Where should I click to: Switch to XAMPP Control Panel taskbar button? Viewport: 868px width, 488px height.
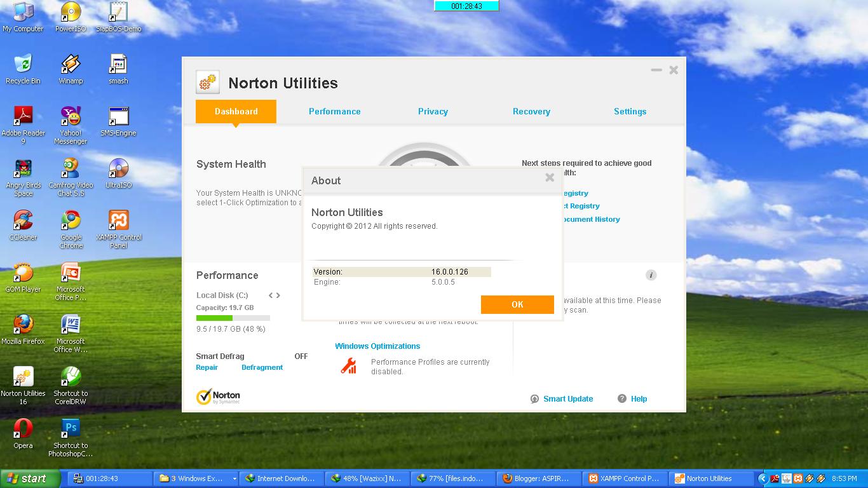coord(625,478)
